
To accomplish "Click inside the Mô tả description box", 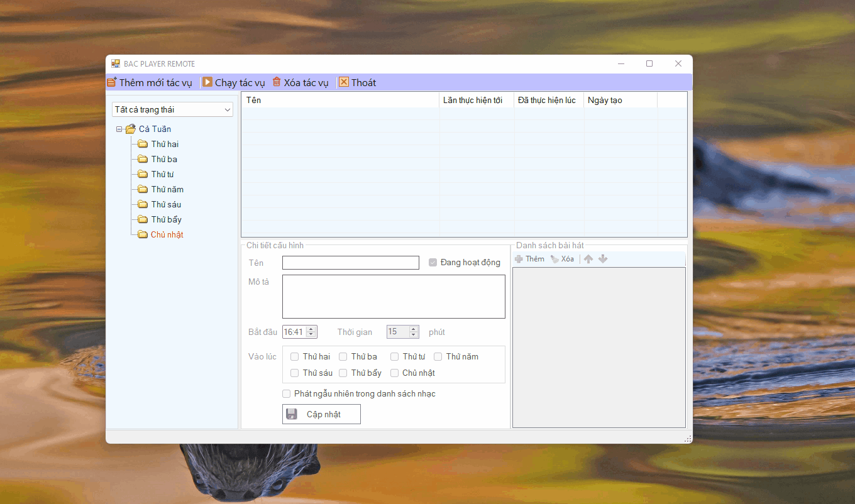I will tap(394, 297).
